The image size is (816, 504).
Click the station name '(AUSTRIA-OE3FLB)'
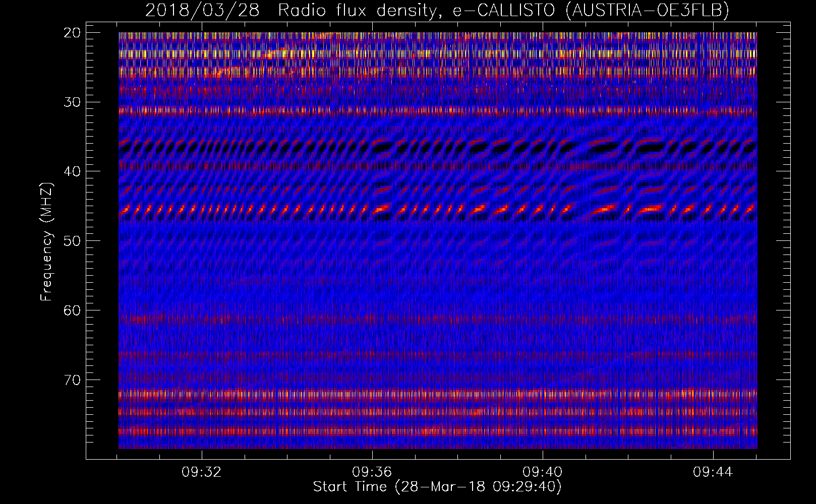coord(648,10)
